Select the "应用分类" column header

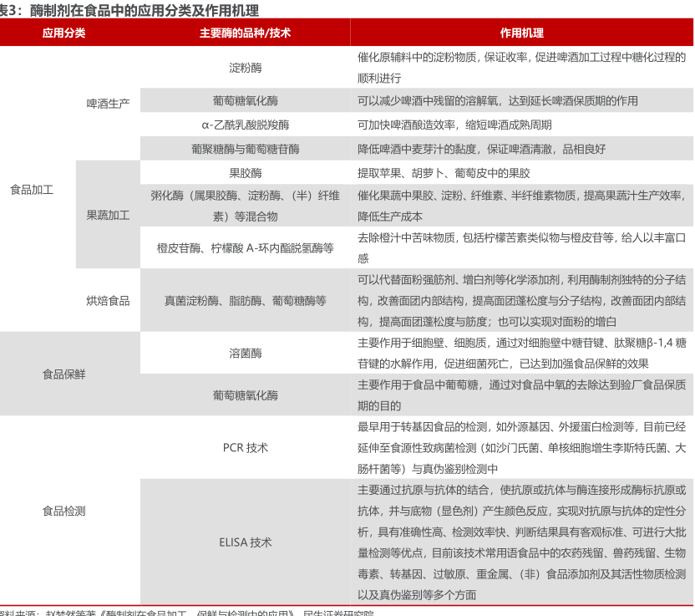click(63, 33)
